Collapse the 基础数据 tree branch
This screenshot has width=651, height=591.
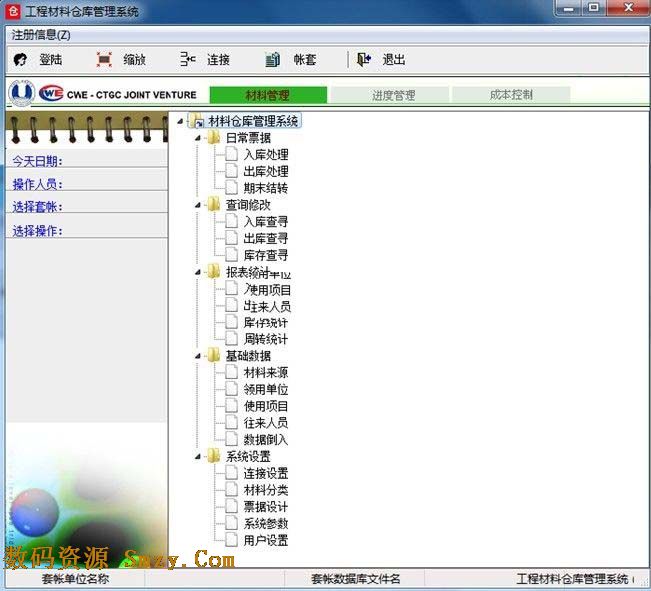tap(198, 356)
